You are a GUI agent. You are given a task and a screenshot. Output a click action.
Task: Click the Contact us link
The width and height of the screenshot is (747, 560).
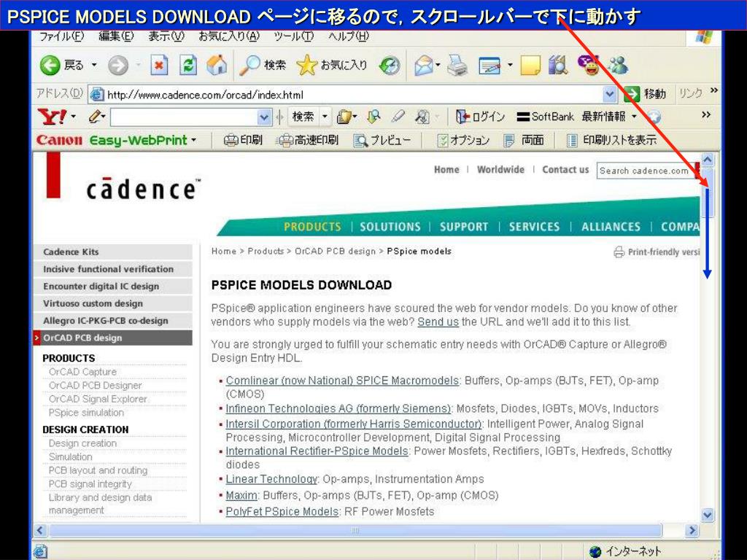coord(565,169)
